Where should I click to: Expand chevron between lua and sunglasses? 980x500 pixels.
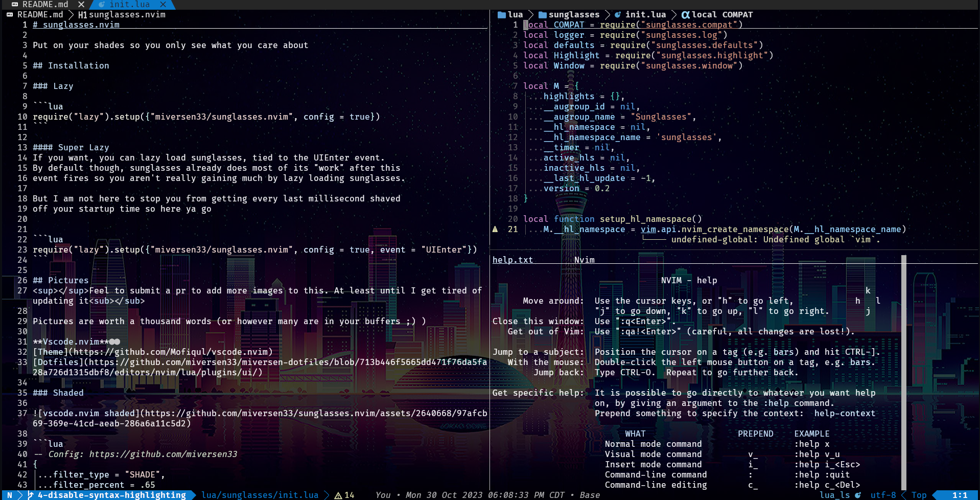[531, 14]
